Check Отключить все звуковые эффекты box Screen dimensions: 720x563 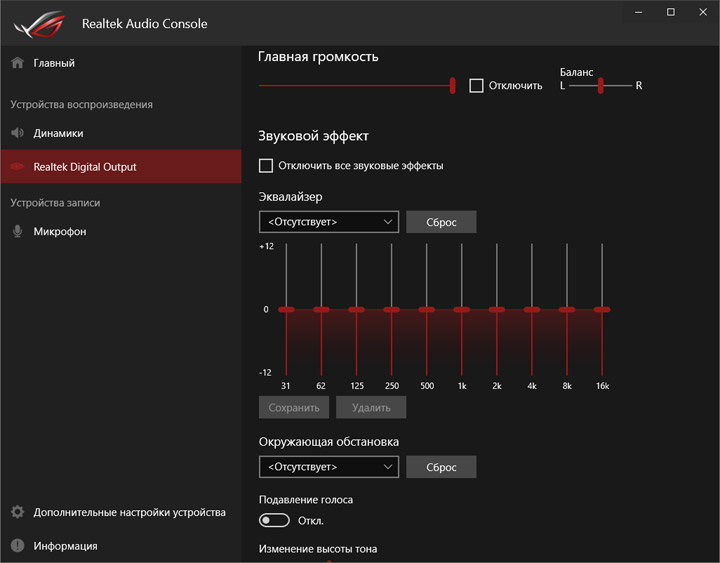point(266,166)
